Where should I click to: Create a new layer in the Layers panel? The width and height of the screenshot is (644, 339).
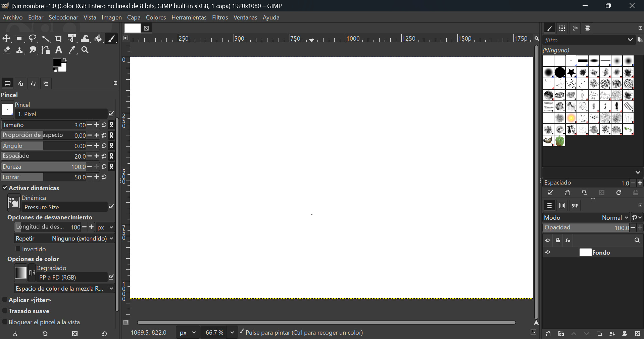[548, 334]
